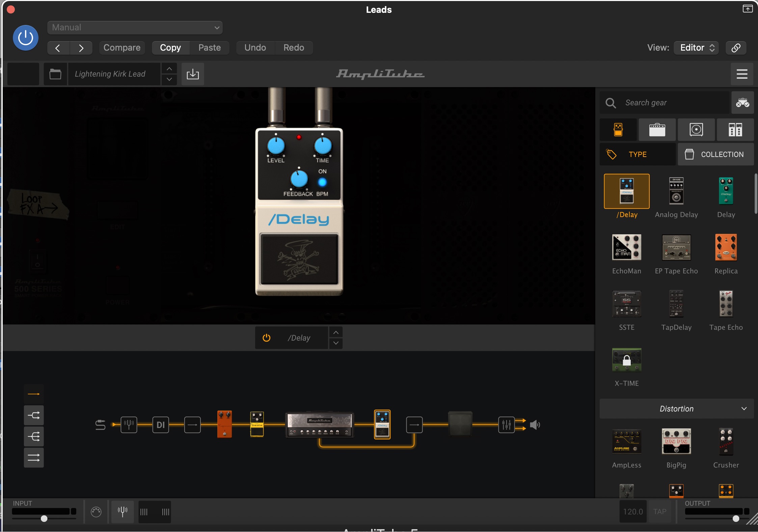Toggle the plugin power bypass button
The width and height of the screenshot is (758, 532).
point(26,38)
